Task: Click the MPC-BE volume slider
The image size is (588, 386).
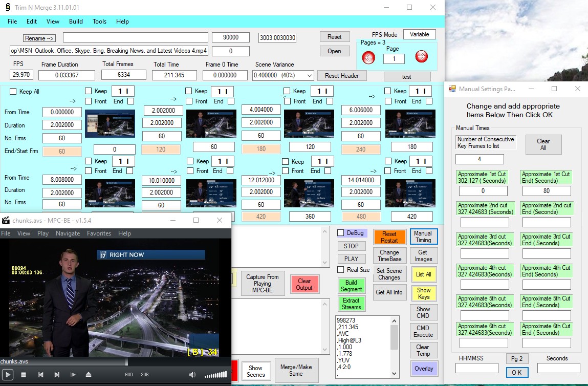Action: click(x=215, y=375)
